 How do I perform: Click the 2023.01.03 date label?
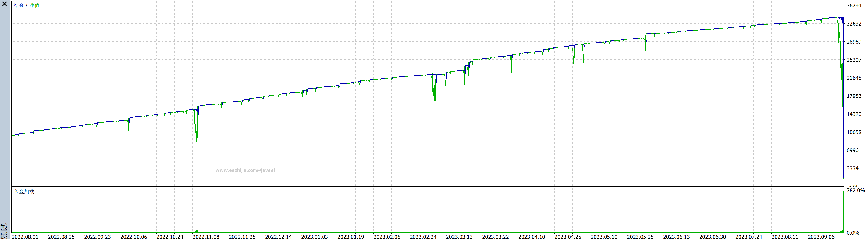[314, 237]
